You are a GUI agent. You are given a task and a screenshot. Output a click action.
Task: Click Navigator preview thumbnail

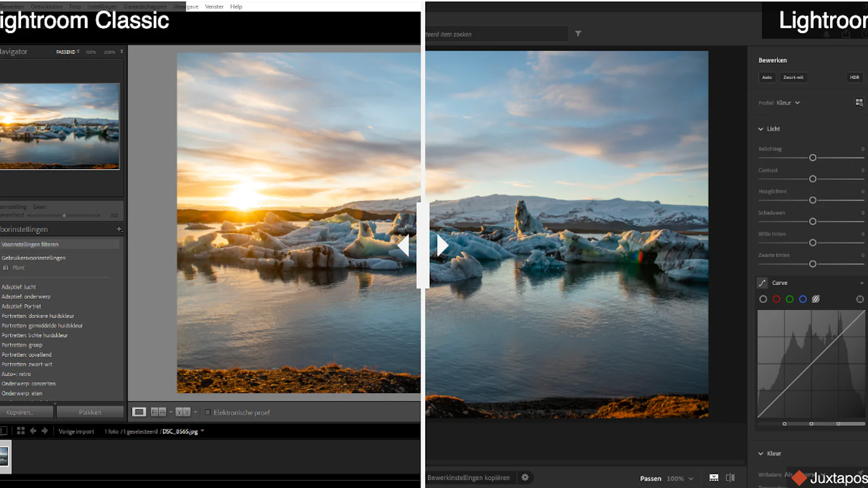60,126
